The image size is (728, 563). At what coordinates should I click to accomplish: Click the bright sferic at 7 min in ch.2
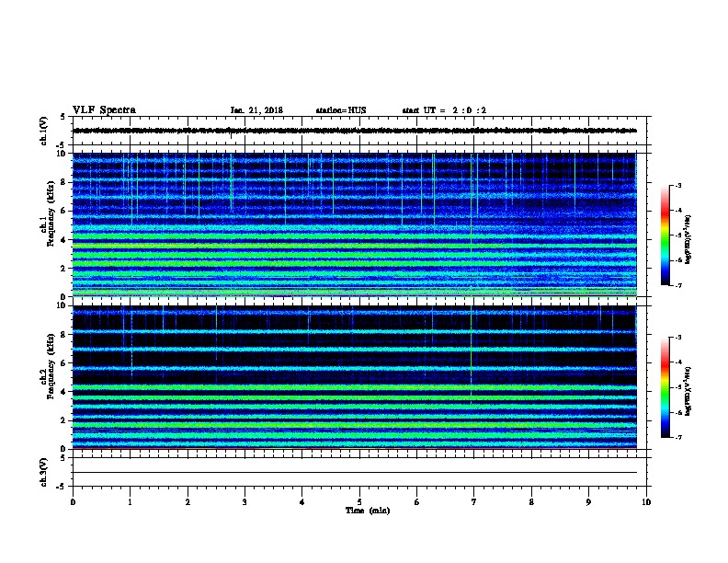[472, 353]
